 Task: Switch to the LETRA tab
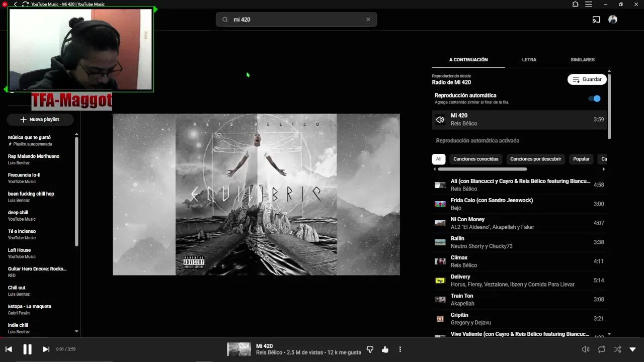click(529, 59)
